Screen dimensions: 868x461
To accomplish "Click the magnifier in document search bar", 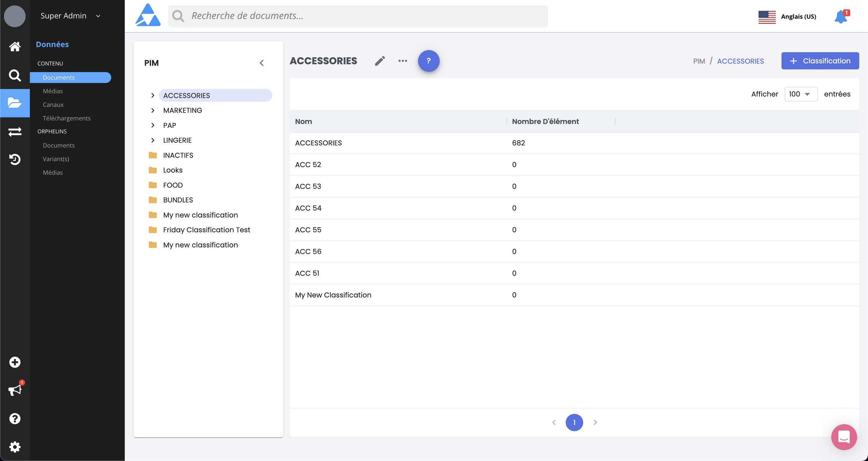I will pyautogui.click(x=178, y=16).
